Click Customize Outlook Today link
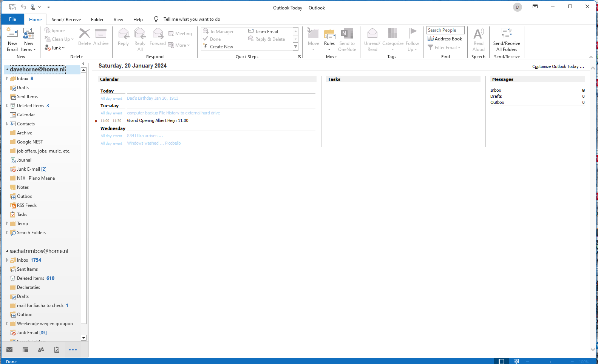Image resolution: width=598 pixels, height=364 pixels. point(558,66)
